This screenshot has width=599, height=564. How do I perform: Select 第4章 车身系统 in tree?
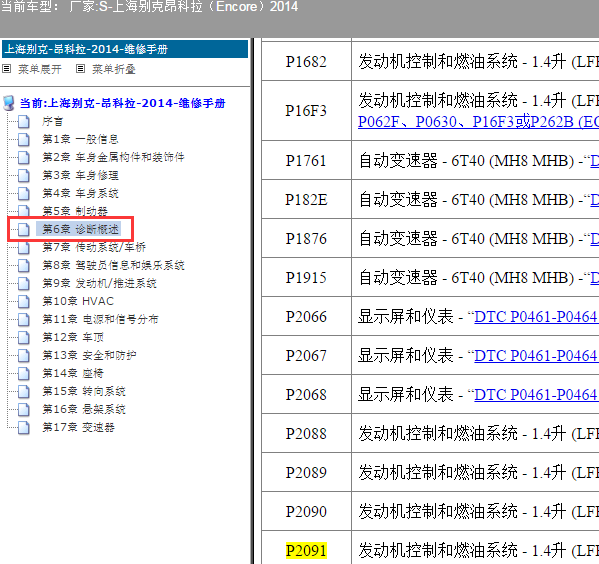[x=80, y=193]
